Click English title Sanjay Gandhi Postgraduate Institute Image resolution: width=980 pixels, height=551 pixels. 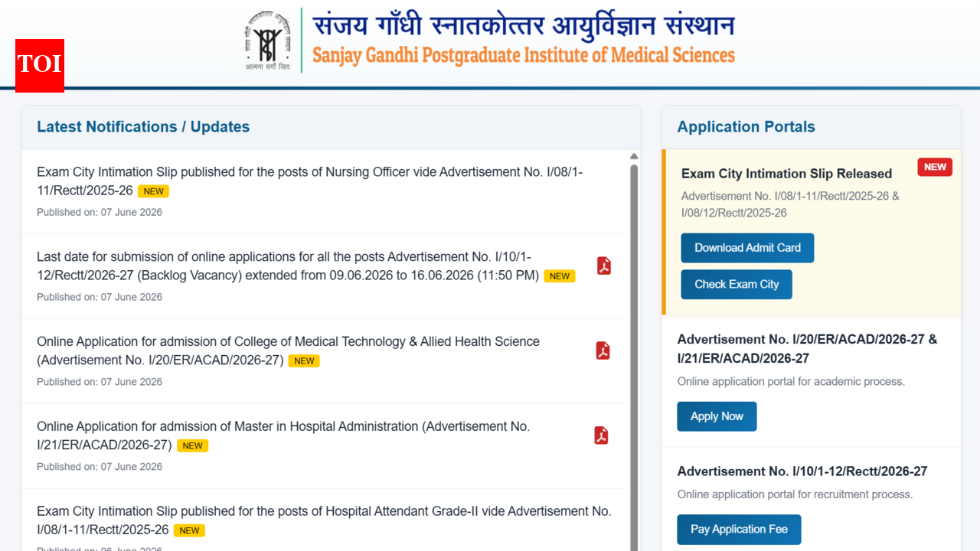coord(523,56)
